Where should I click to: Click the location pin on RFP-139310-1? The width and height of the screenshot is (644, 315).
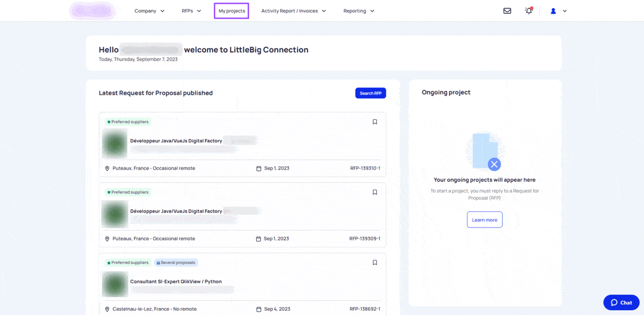tap(107, 169)
